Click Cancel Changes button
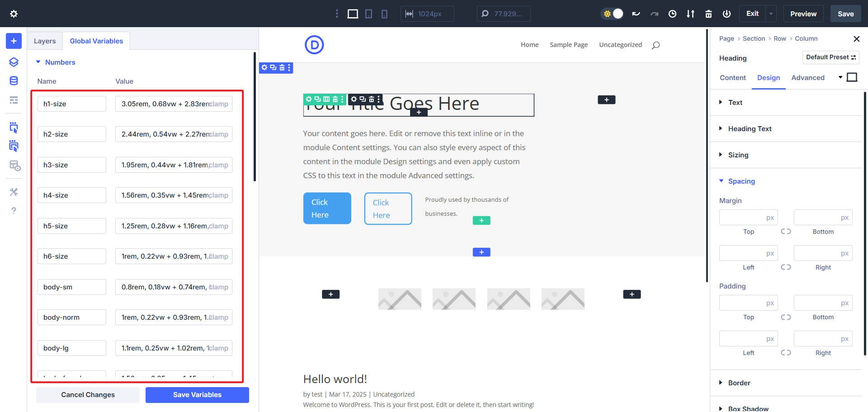Viewport: 868px width, 412px height. click(88, 395)
